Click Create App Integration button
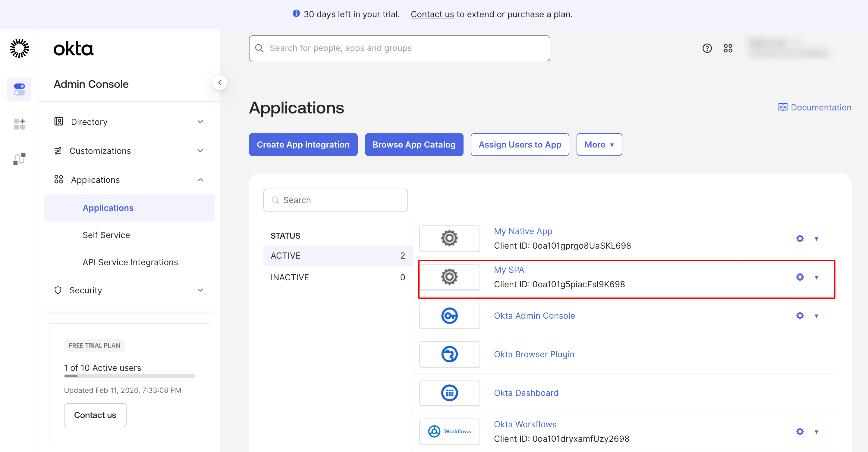This screenshot has width=868, height=452. tap(303, 144)
